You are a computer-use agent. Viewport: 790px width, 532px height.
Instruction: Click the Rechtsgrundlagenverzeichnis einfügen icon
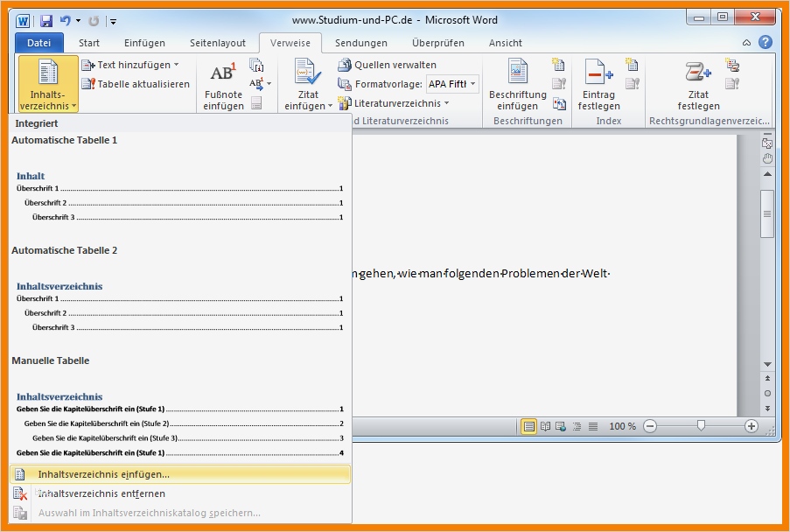tap(732, 65)
